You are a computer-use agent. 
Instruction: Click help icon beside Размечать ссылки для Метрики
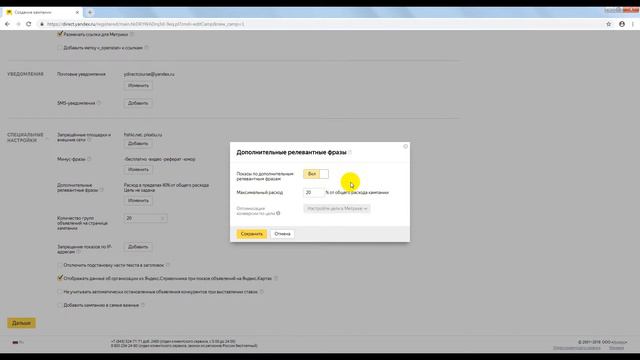(x=132, y=34)
